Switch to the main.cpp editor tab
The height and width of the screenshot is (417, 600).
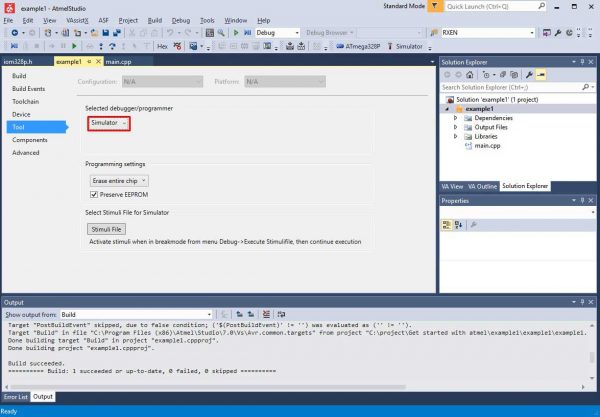118,62
